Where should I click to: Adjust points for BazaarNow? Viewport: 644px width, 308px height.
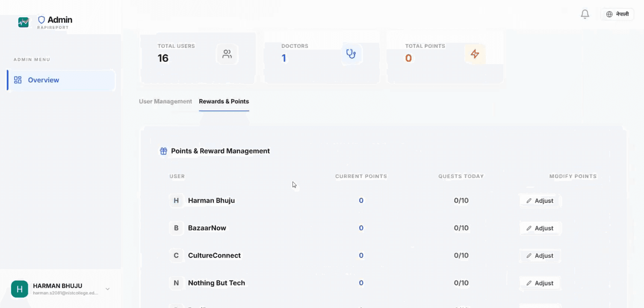pos(540,228)
